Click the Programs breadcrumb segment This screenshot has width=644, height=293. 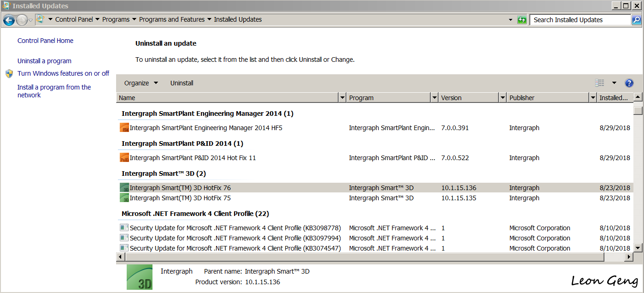116,20
